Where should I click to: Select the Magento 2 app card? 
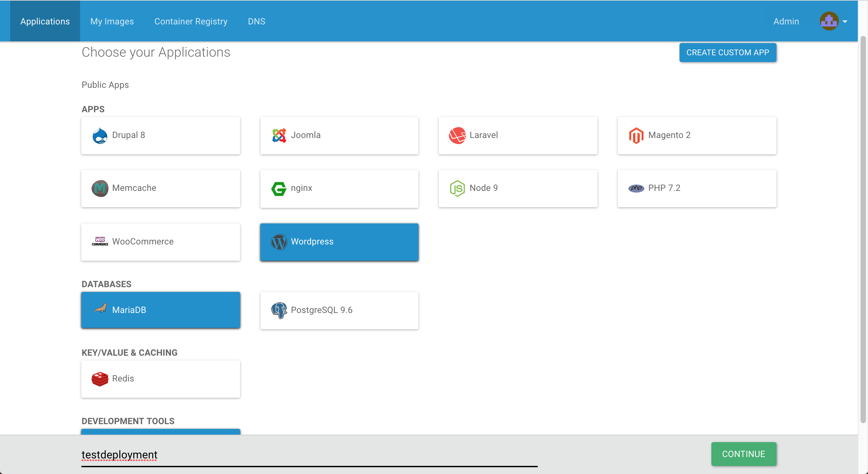tap(697, 136)
